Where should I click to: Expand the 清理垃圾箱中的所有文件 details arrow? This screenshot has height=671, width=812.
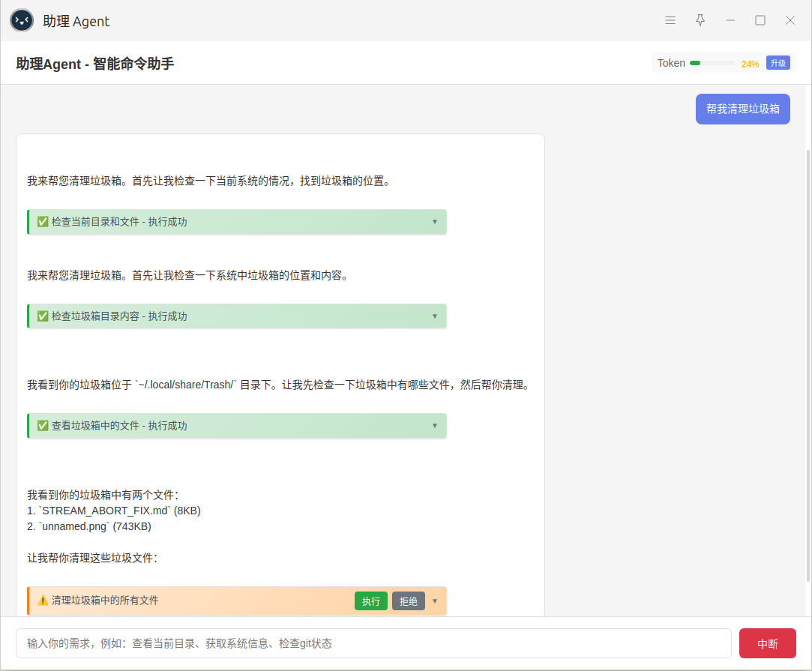(434, 601)
